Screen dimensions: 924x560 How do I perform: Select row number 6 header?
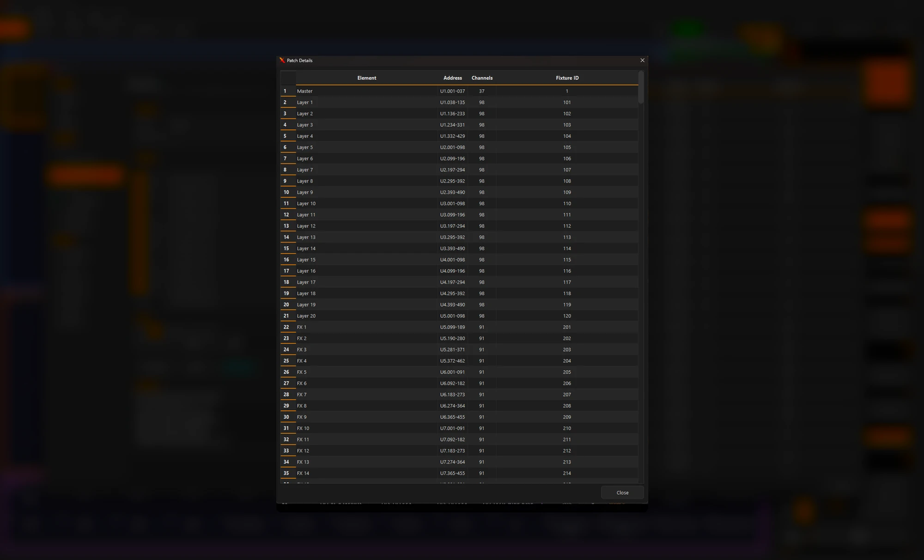point(288,147)
